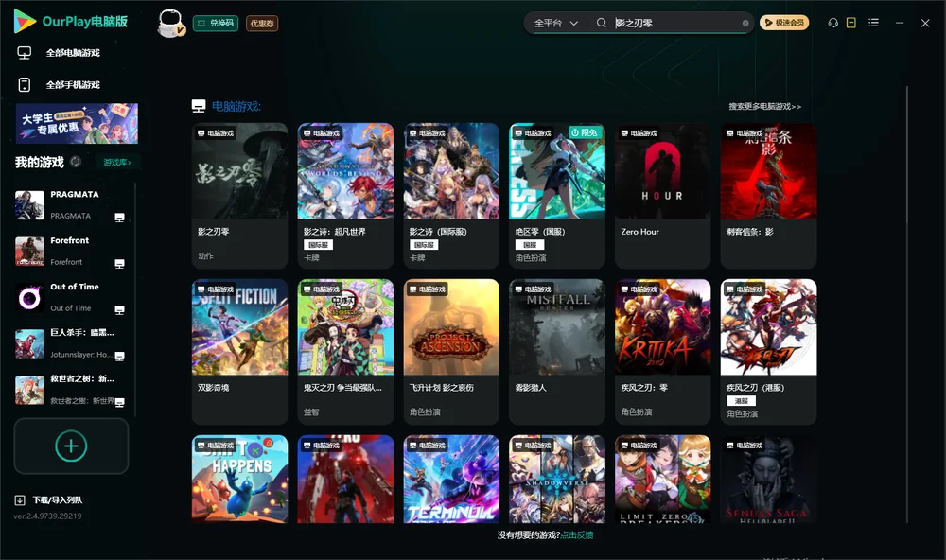Open the 疾风之刃：零 Kritika card
Screen dimensions: 946x560
[x=662, y=352]
